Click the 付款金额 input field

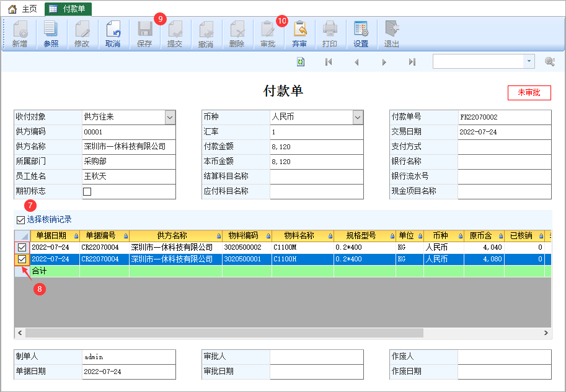click(x=316, y=147)
